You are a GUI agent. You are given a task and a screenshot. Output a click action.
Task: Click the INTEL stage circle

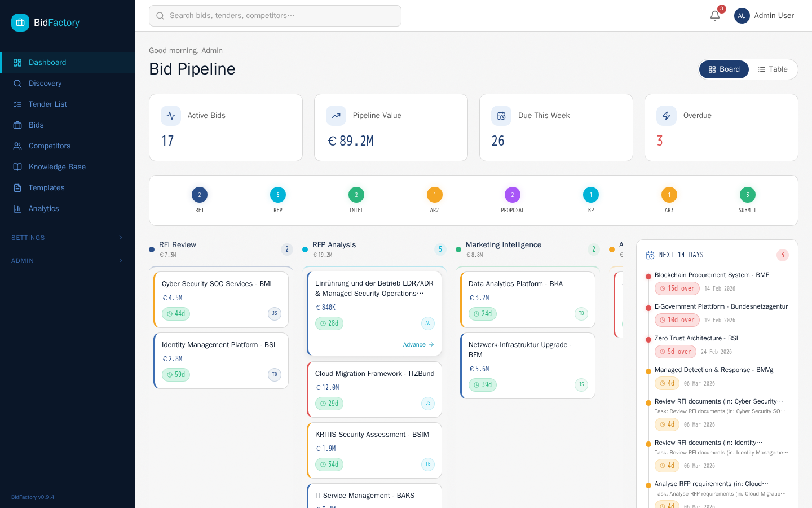pos(356,195)
